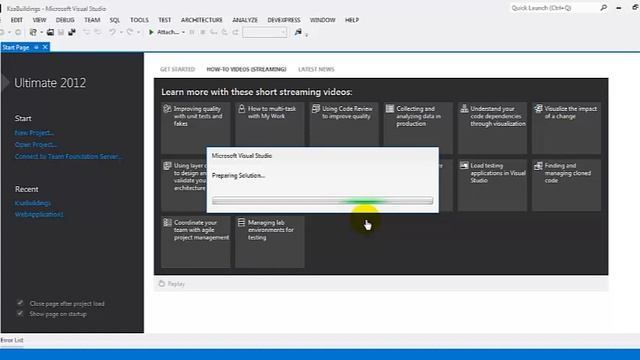The height and width of the screenshot is (360, 640).
Task: Click icon of 'Load testing applications' tile
Action: (x=464, y=165)
